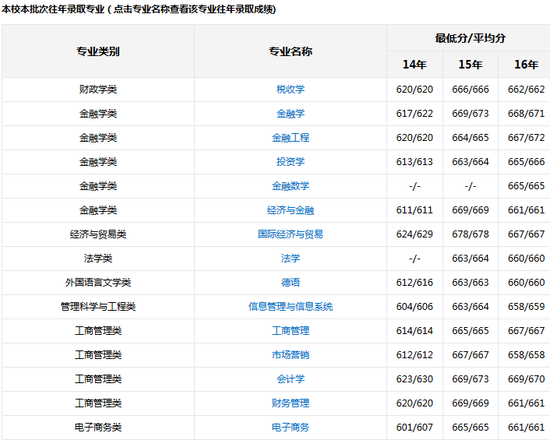Click the 会计学 major link
The image size is (550, 440).
290,379
